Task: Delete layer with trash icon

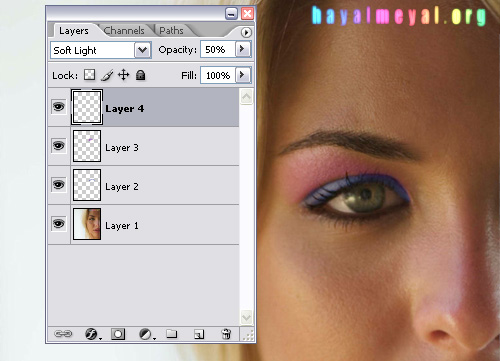Action: click(x=226, y=334)
